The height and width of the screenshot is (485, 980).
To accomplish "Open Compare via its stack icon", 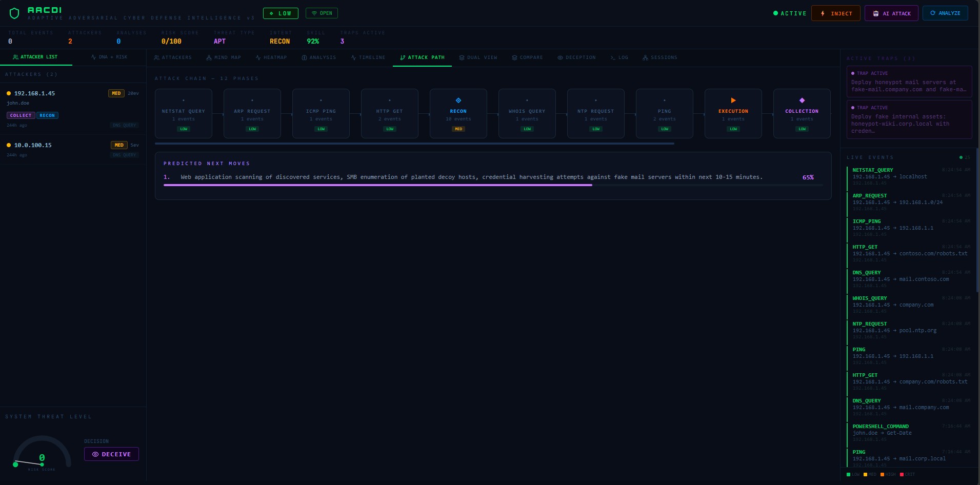I will click(514, 57).
